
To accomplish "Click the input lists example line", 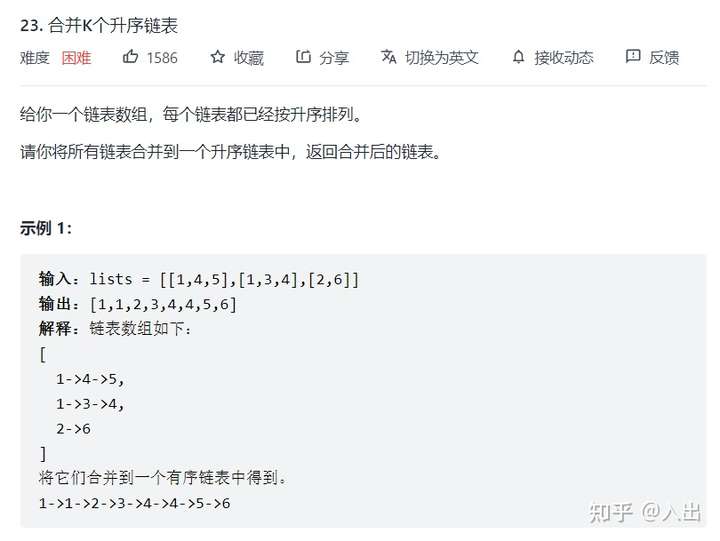I will (x=199, y=279).
